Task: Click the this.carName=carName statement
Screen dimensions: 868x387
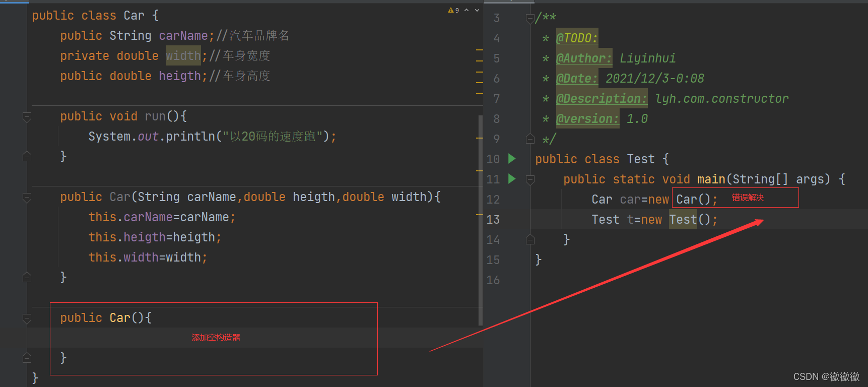Action: tap(162, 217)
